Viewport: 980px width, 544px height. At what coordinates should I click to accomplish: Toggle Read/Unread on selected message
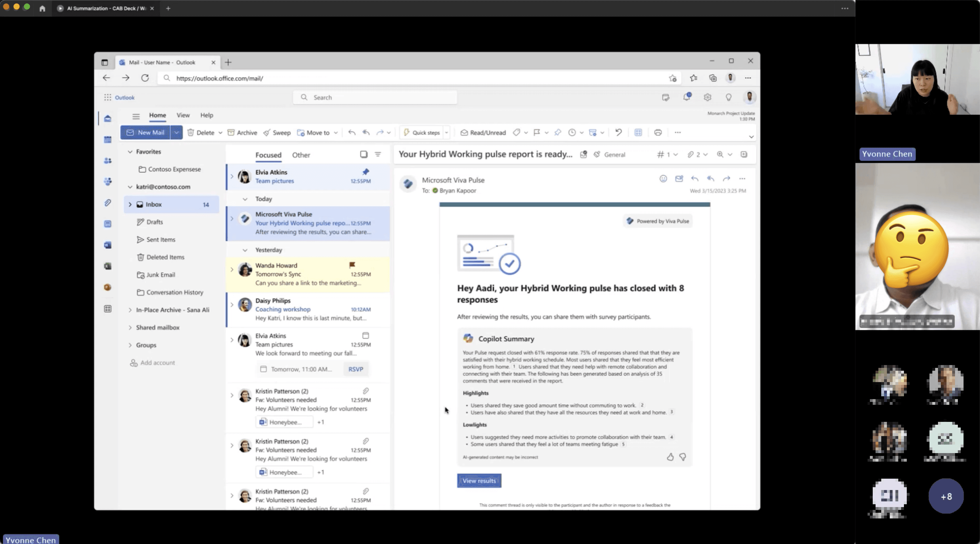(x=483, y=132)
